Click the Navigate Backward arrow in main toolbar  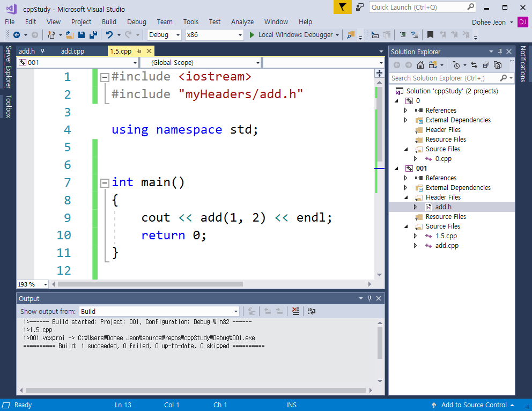coord(16,35)
